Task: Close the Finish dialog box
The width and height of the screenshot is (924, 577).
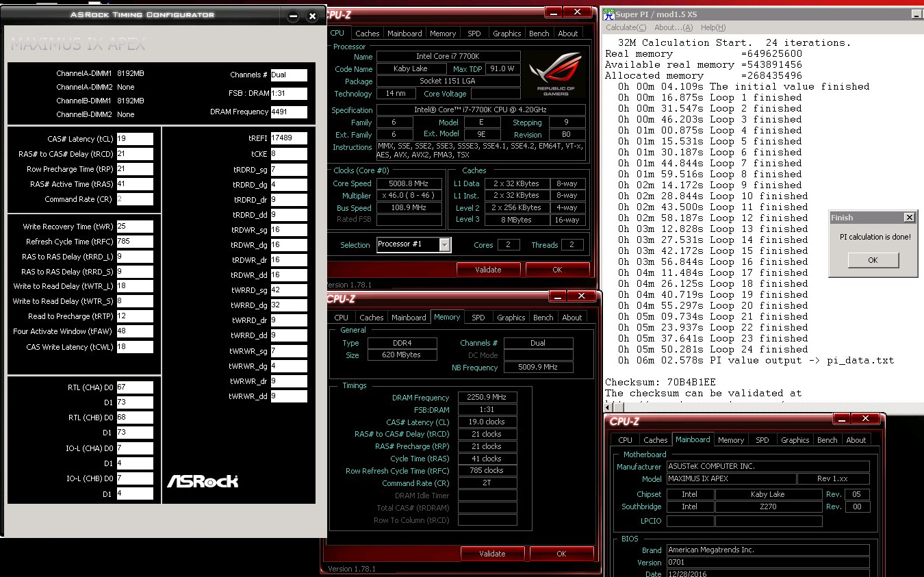Action: pyautogui.click(x=909, y=218)
